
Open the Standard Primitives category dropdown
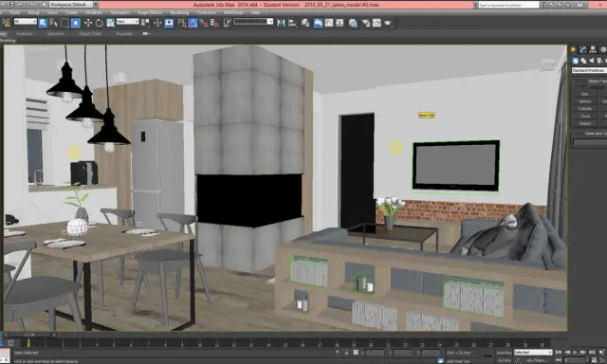coord(589,70)
